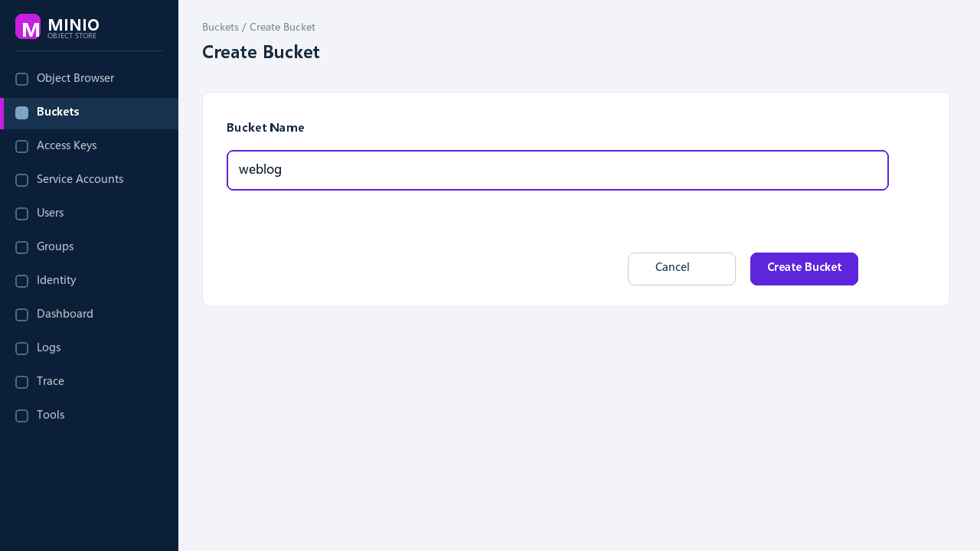
Task: Open Dashboard from the sidebar
Action: click(x=89, y=315)
